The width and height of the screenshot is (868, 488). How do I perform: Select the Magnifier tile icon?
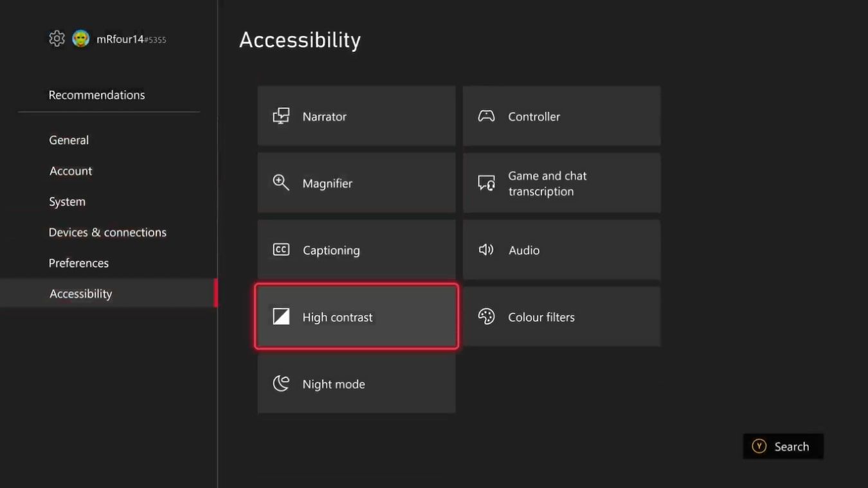pos(281,183)
